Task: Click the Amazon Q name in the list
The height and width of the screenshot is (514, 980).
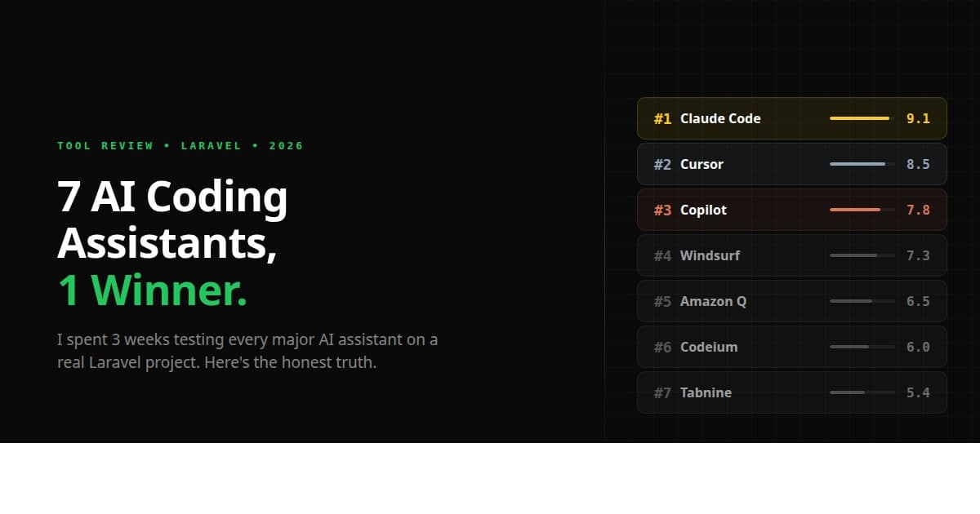Action: pyautogui.click(x=713, y=301)
